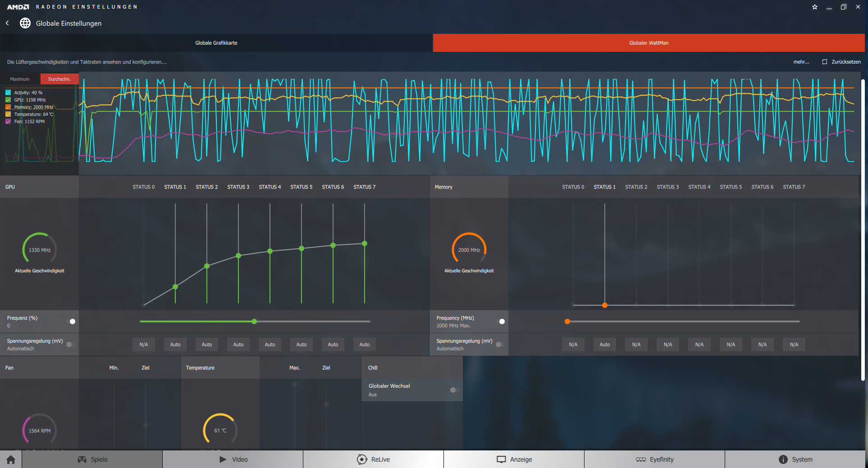Select the Maximum graph tab
The width and height of the screenshot is (868, 468).
(20, 79)
